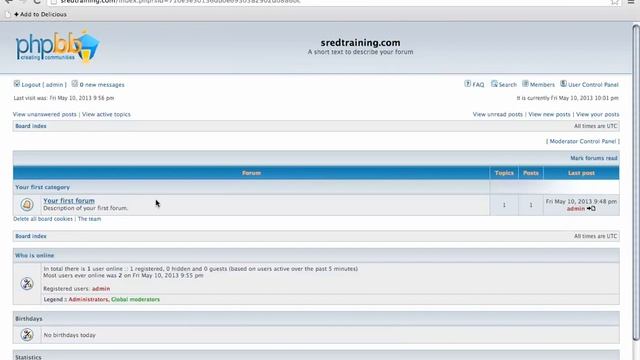Viewport: 640px width, 360px height.
Task: Open Who is online heading link
Action: coord(35,256)
